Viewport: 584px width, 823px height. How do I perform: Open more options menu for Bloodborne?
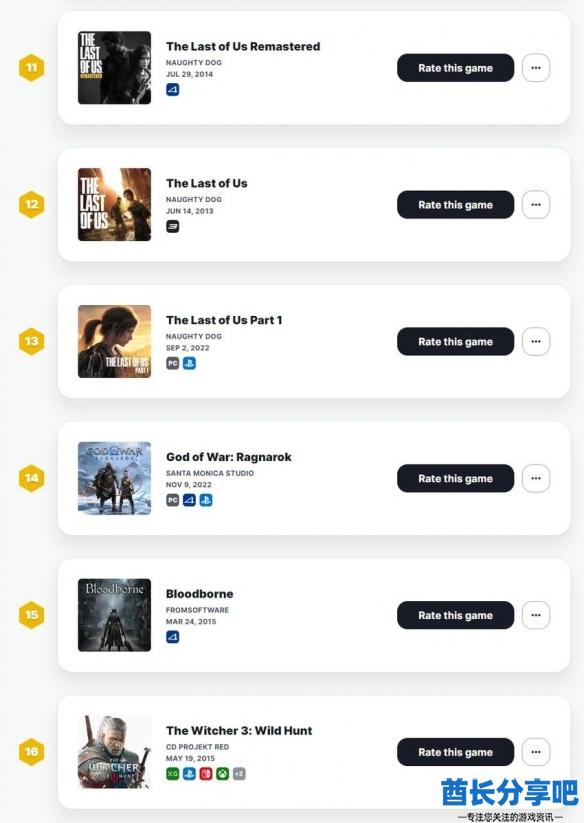[536, 615]
